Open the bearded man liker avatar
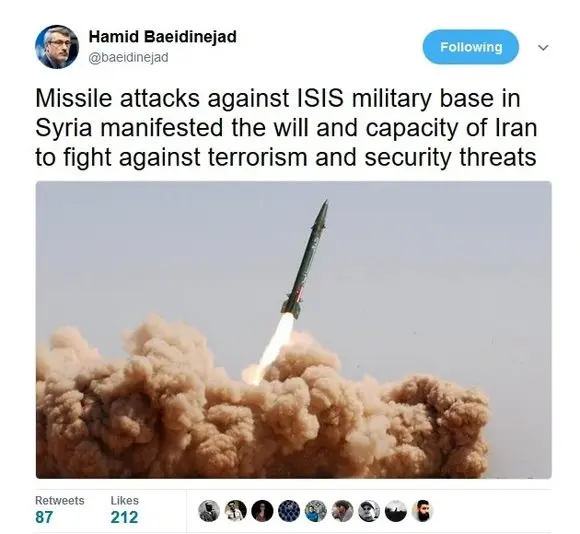The image size is (580, 534). [x=422, y=511]
